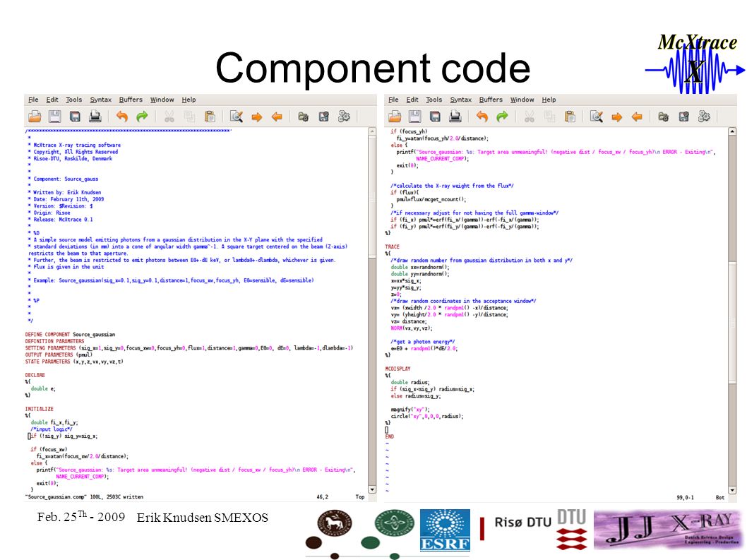Screen dimensions: 747x560
Task: Open Syntax menu in left editor
Action: [100, 100]
